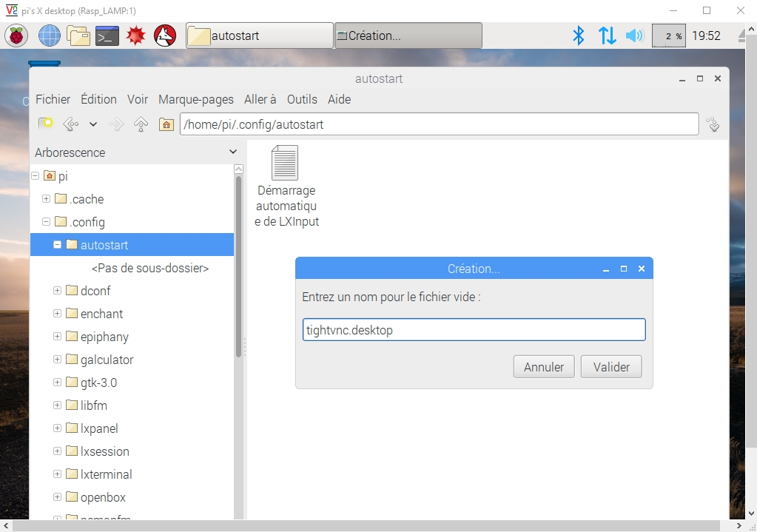Click the clock showing 19:52
The width and height of the screenshot is (757, 532).
(x=706, y=36)
